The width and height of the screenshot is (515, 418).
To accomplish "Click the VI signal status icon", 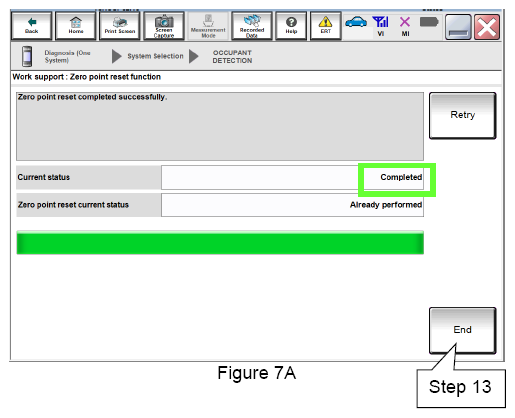I will (x=381, y=26).
